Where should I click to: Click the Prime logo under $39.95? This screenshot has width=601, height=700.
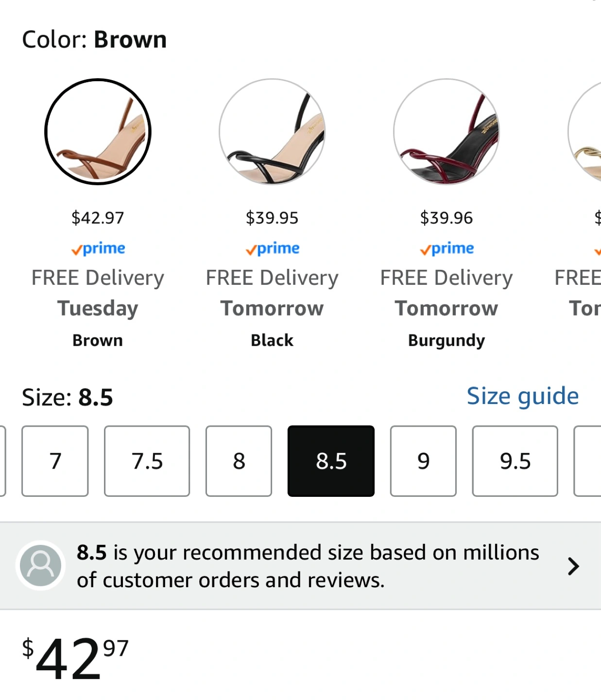(272, 249)
